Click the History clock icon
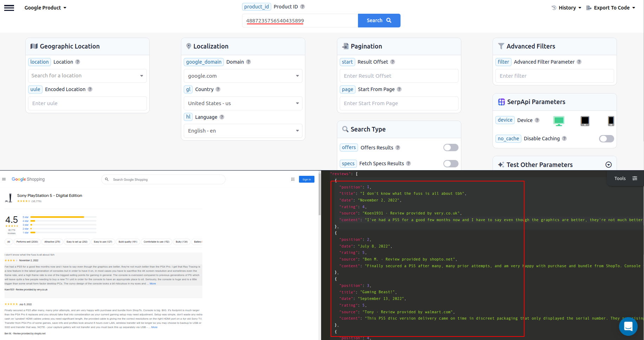644x340 pixels. 554,7
